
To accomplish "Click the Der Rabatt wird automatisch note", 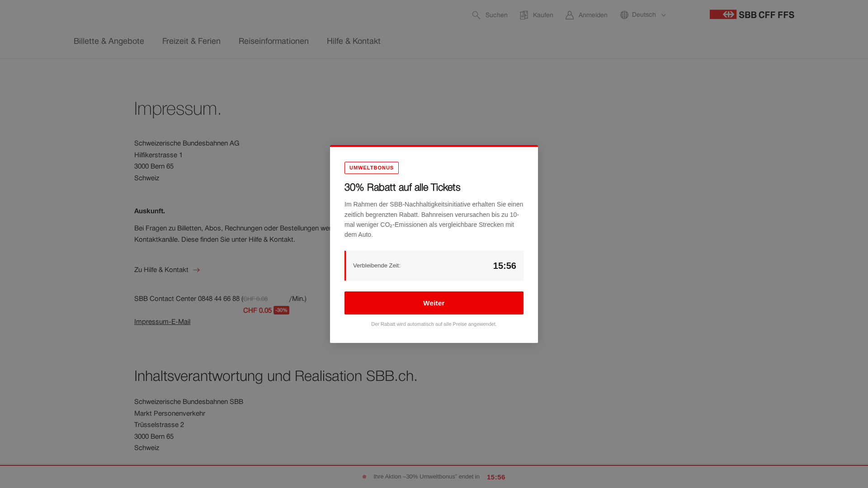I will [x=434, y=324].
